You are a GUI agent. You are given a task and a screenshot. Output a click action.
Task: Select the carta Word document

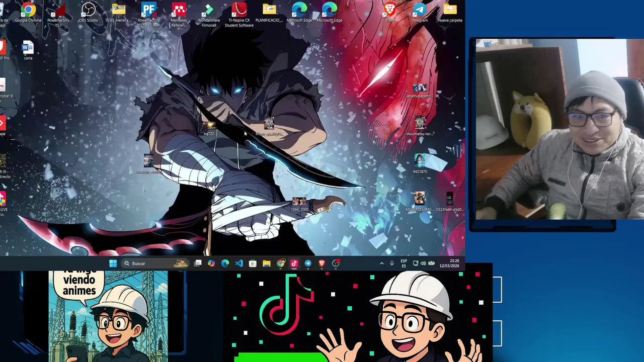pyautogui.click(x=28, y=50)
